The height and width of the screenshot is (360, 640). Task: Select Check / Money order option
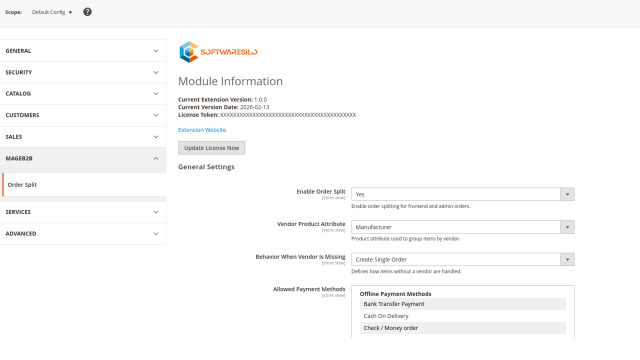tap(462, 328)
